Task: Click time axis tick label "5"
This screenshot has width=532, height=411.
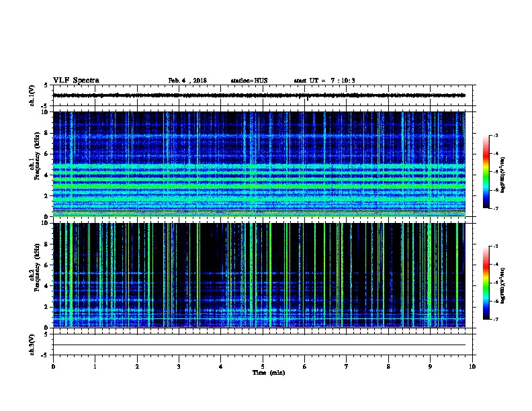Action: (x=263, y=367)
